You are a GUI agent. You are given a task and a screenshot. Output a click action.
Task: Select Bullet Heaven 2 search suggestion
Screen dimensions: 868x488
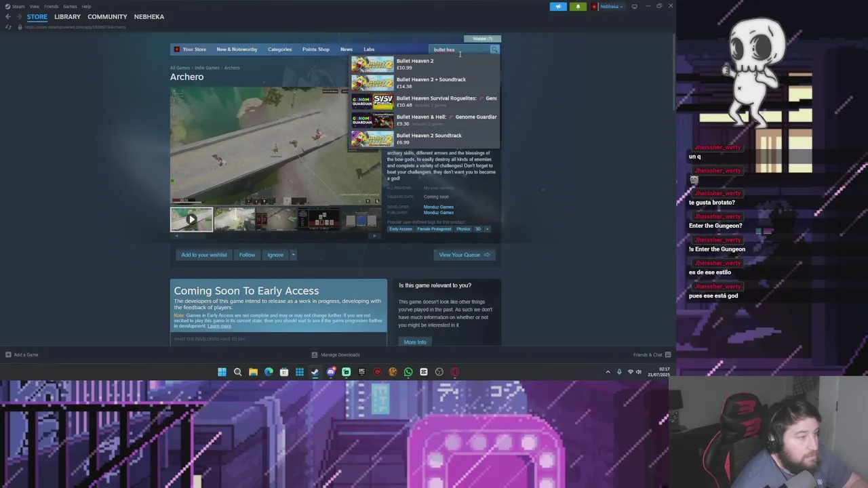[x=425, y=64]
